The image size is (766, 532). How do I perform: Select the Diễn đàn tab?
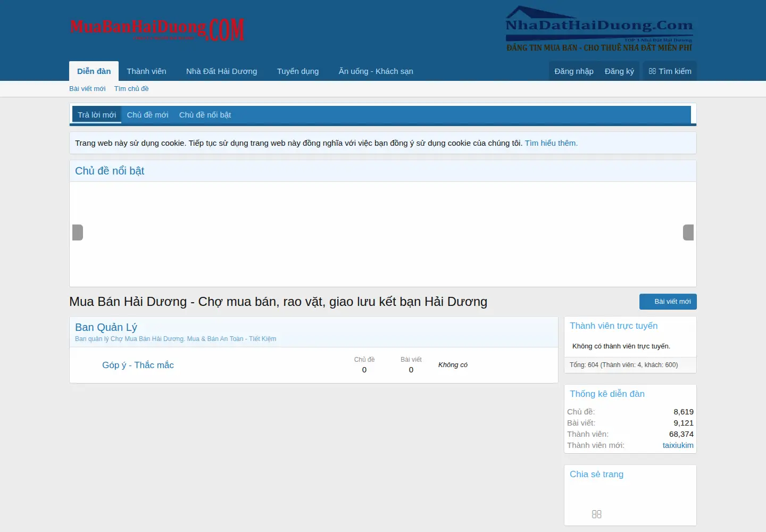point(94,71)
